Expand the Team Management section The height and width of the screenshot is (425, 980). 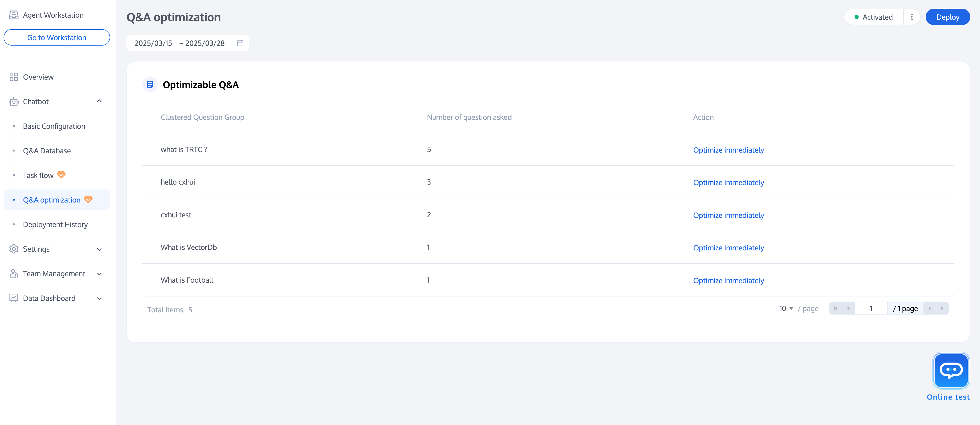(99, 274)
